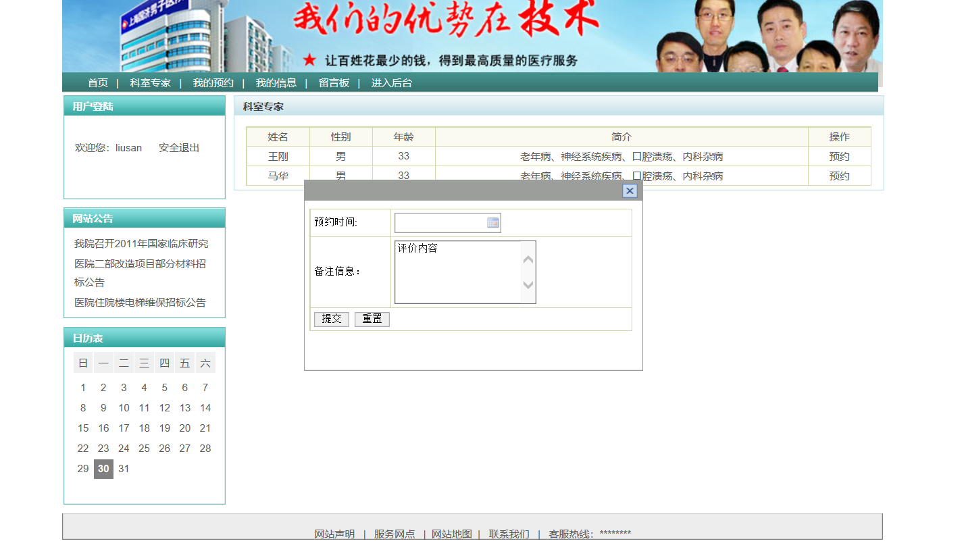Open 我的信息 menu item
Viewport: 966px width, 560px height.
[276, 83]
